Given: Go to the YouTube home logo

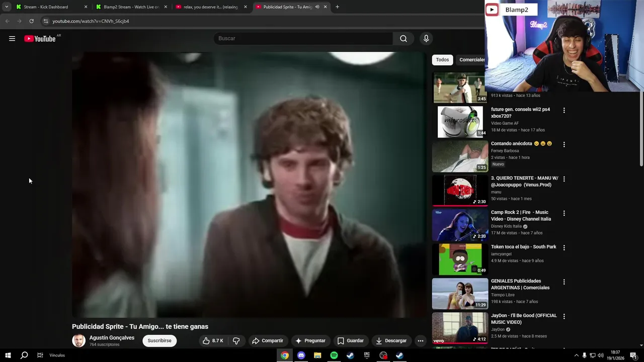Looking at the screenshot, I should point(40,39).
